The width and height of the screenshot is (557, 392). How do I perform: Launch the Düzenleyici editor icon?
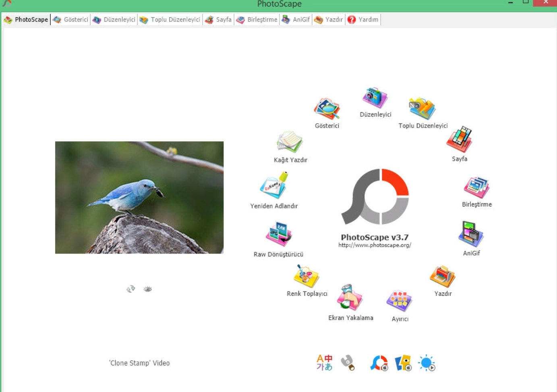coord(375,98)
